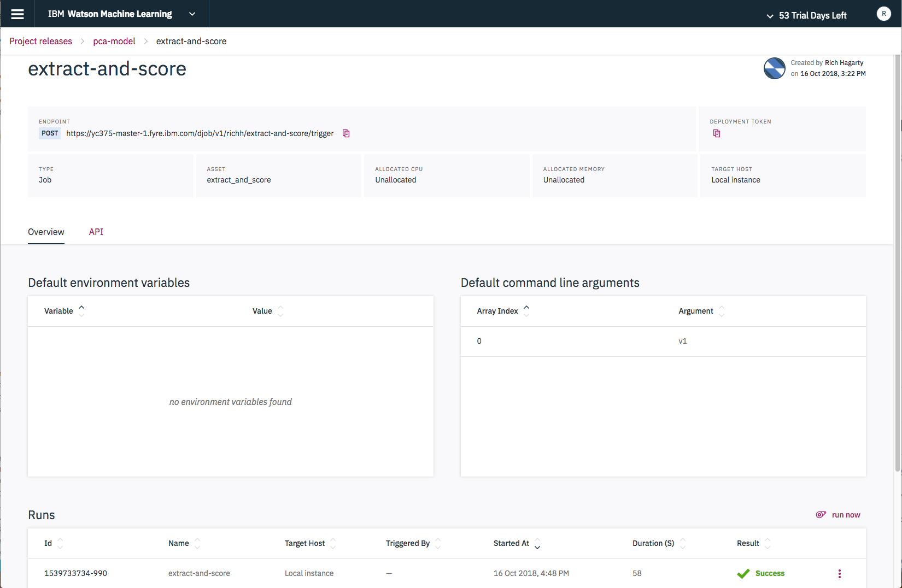
Task: Click the creator's profile picture
Action: point(775,68)
